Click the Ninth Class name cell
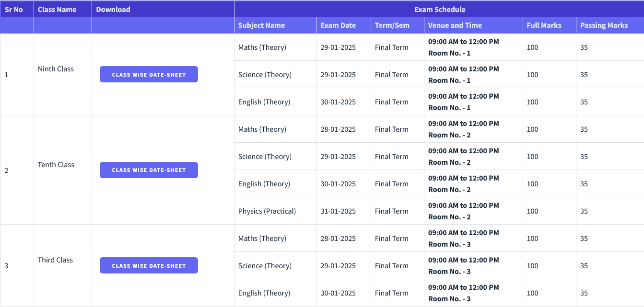The width and height of the screenshot is (644, 307). point(56,69)
